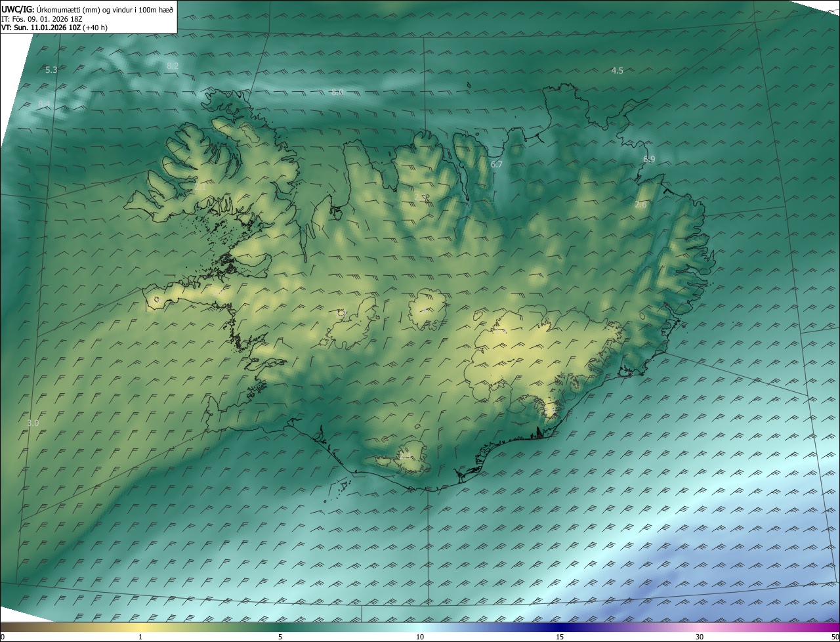Click the 3.0 value over the ocean

[x=33, y=423]
